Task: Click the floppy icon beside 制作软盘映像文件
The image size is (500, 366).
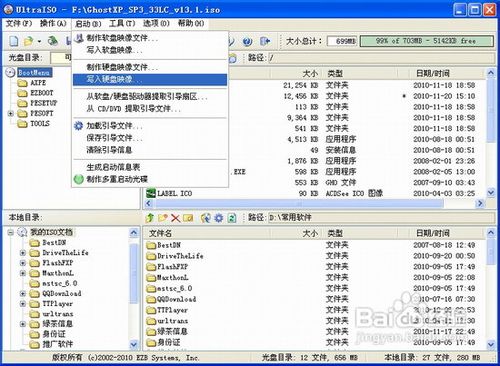Action: pyautogui.click(x=79, y=38)
